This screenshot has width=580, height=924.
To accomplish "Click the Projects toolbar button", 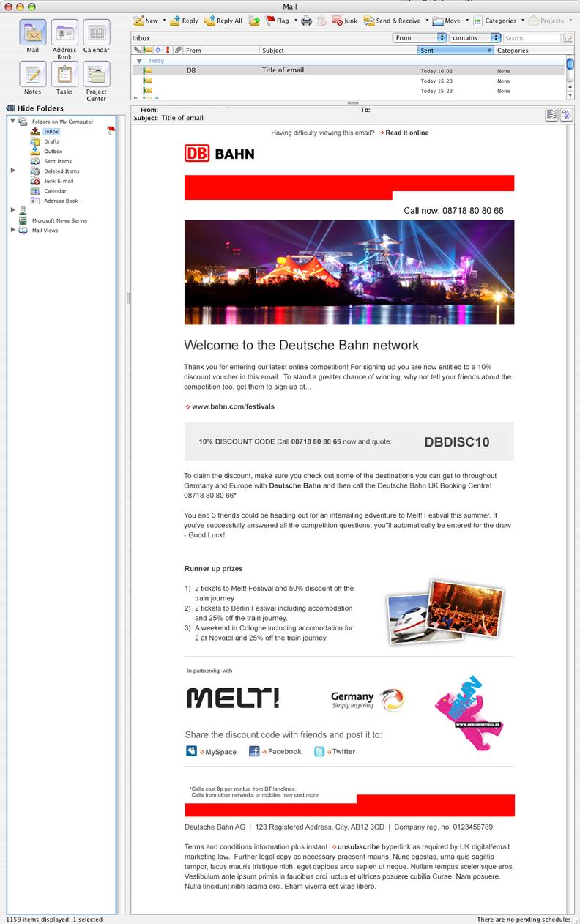I will coord(546,21).
